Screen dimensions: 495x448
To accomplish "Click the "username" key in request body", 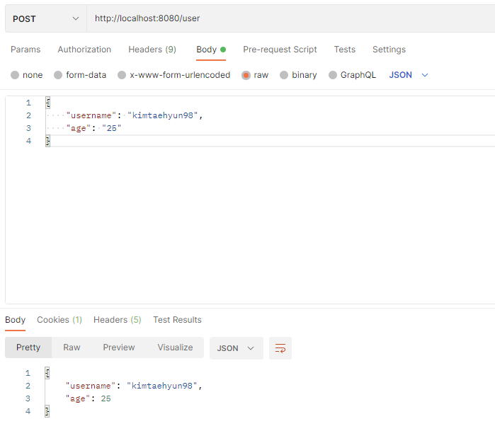I will tap(91, 115).
